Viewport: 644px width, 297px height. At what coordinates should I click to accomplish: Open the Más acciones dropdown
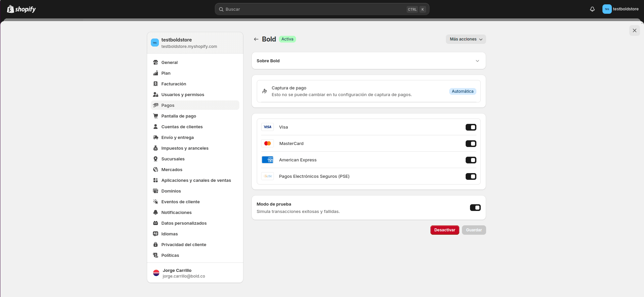pos(466,39)
